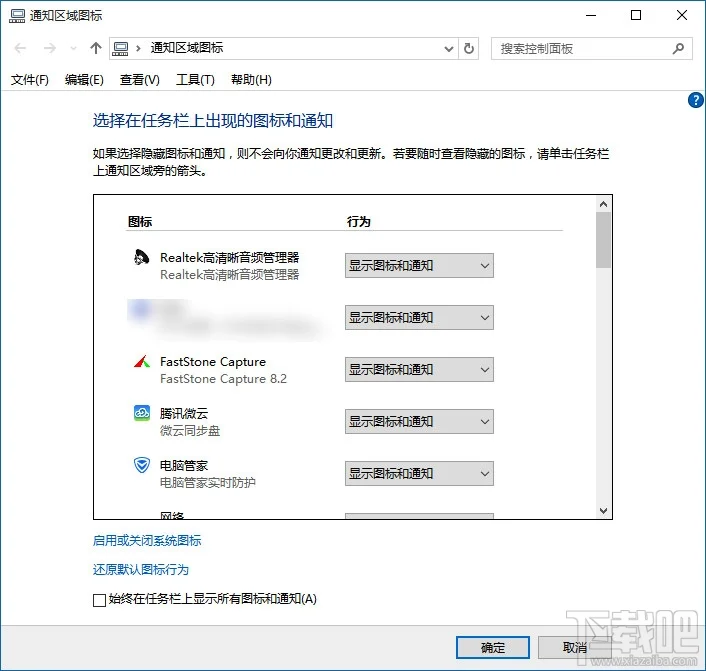The image size is (706, 671).
Task: Minimize the 通知区域图标 window
Action: pyautogui.click(x=591, y=15)
